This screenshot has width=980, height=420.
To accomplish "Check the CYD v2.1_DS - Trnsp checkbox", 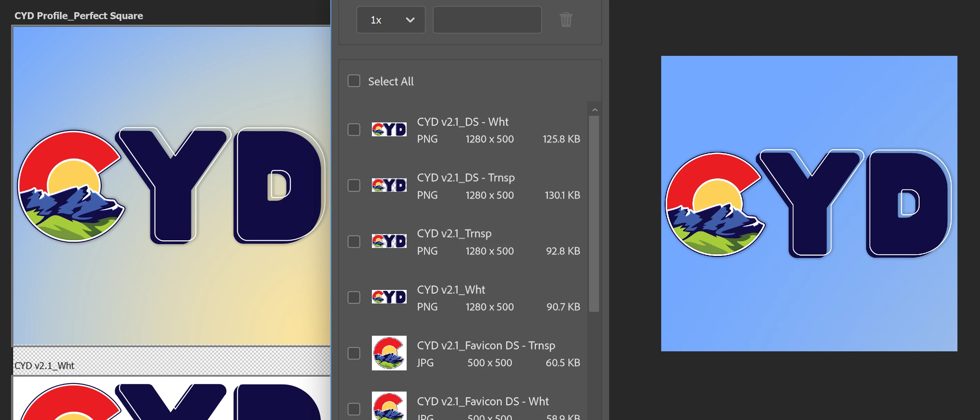I will (354, 186).
